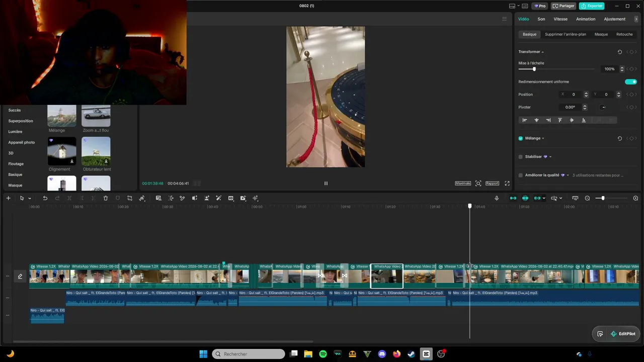This screenshot has width=644, height=362.
Task: Zoom in the timeline with plus magnifier
Action: click(x=635, y=198)
